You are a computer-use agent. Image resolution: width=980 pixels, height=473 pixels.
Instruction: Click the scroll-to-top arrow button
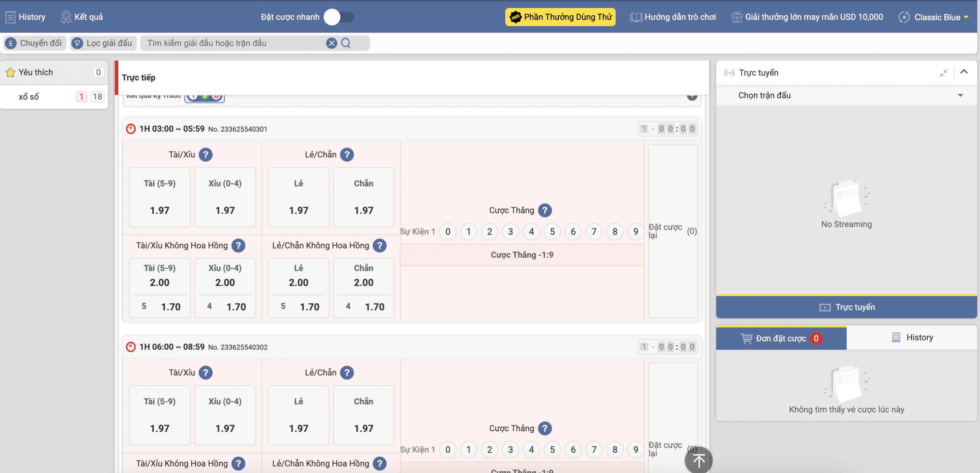[x=699, y=460]
